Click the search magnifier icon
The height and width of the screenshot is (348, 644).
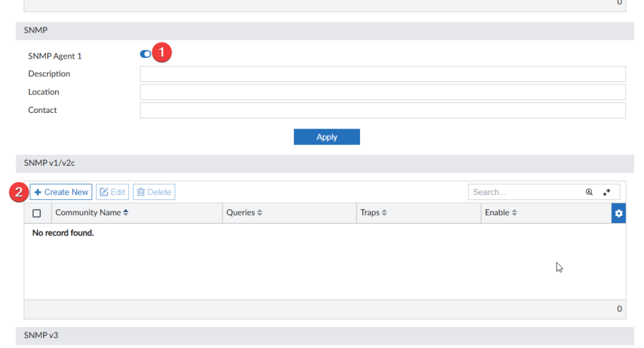pyautogui.click(x=589, y=192)
